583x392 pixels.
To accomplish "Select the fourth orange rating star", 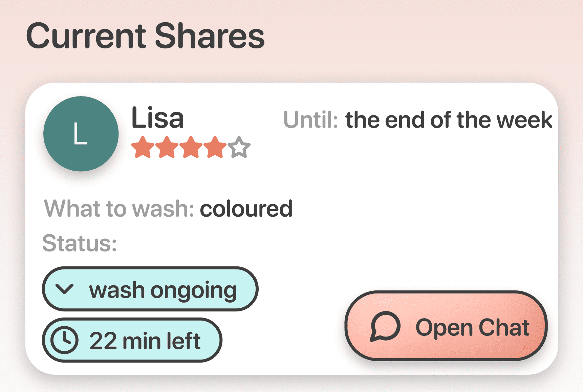I will [x=215, y=147].
